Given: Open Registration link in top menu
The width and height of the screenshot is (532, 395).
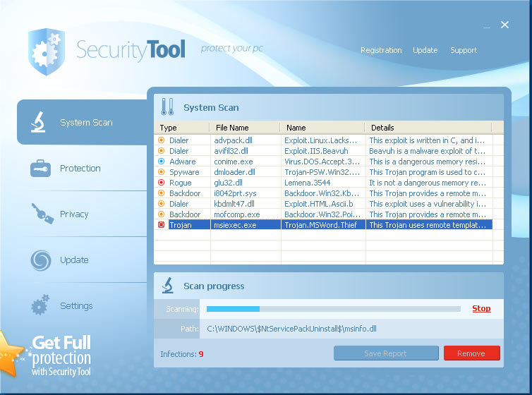Looking at the screenshot, I should [381, 50].
